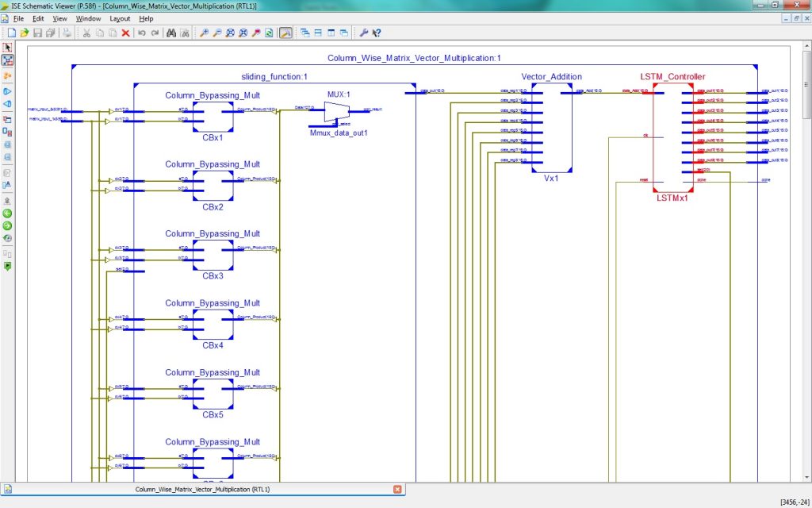Click the Zoom In magnifier icon
This screenshot has width=812, height=508.
pyautogui.click(x=204, y=33)
